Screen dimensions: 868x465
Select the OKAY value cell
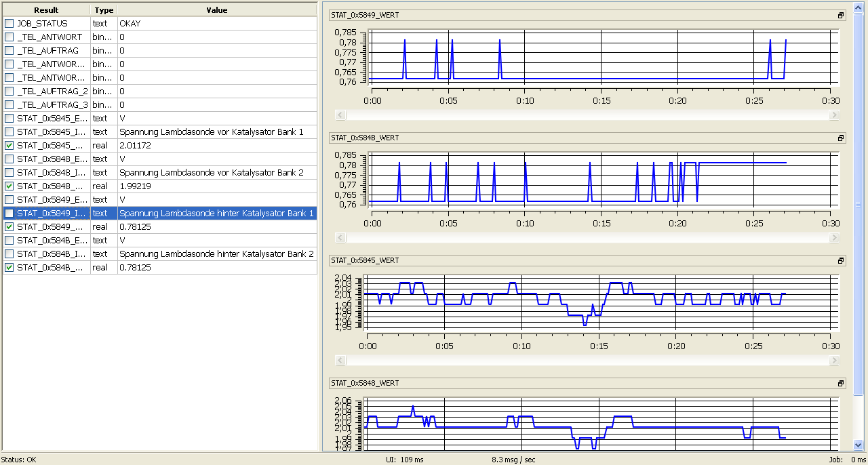click(216, 23)
